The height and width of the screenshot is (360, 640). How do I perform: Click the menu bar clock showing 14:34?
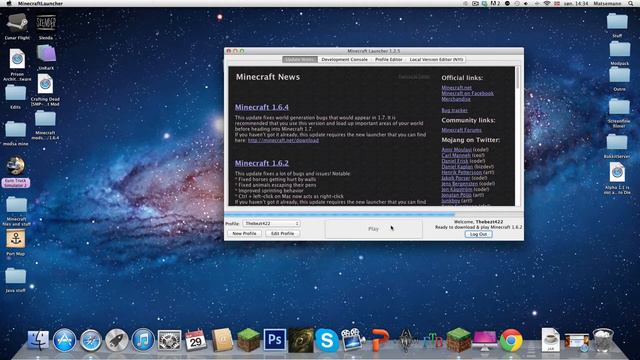coord(576,3)
